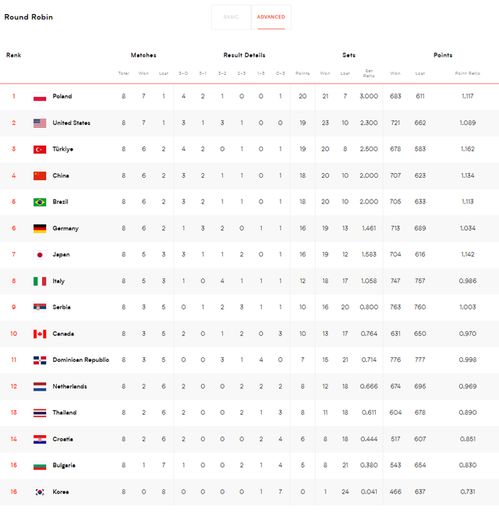Click the Thailand team name
Viewport: 499px width, 517px height.
point(65,412)
